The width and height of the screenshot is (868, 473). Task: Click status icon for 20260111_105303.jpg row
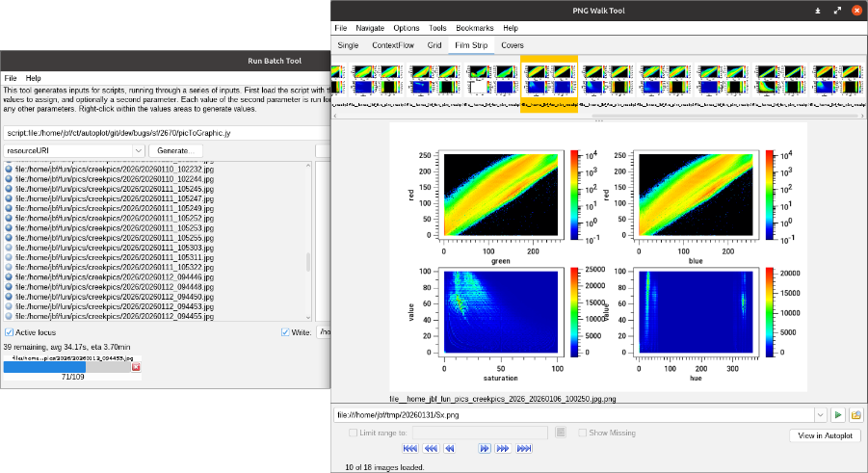click(9, 248)
